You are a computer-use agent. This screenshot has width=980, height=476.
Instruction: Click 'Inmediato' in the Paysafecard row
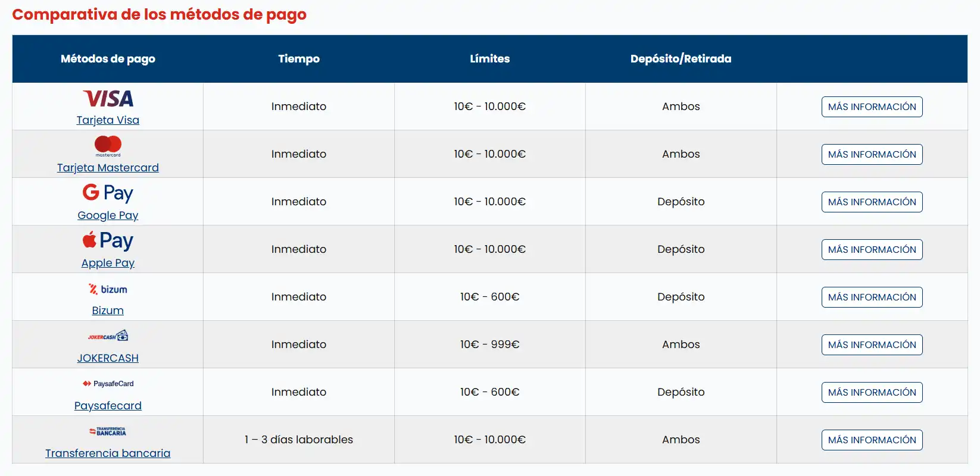tap(299, 392)
